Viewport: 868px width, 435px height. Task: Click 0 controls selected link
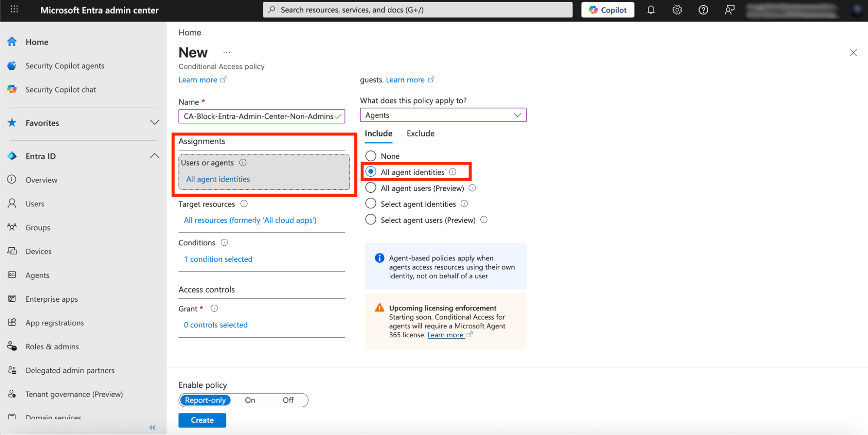click(x=215, y=325)
